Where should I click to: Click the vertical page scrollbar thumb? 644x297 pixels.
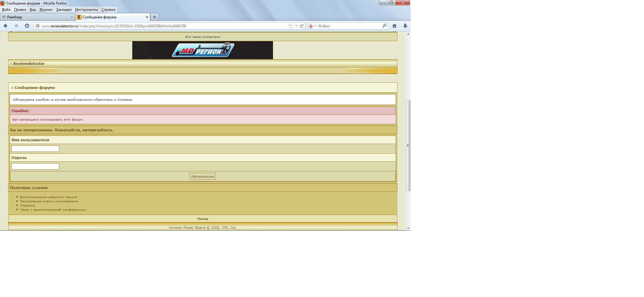pyautogui.click(x=408, y=145)
